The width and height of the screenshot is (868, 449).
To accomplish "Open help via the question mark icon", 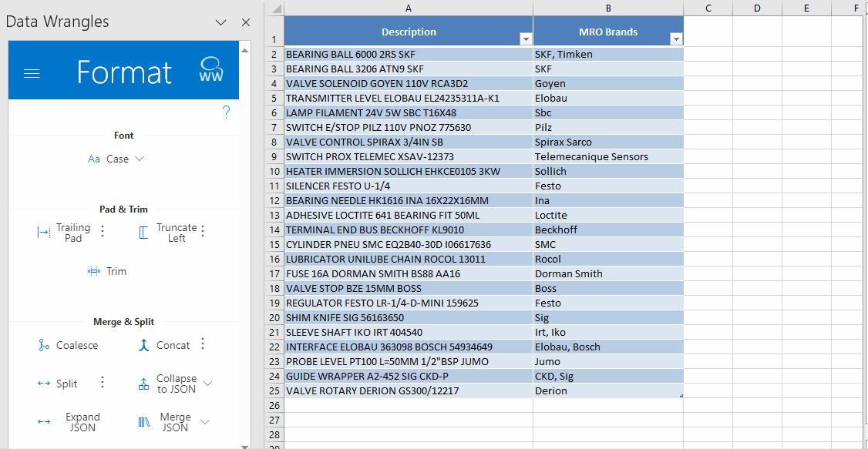I will coord(226,112).
